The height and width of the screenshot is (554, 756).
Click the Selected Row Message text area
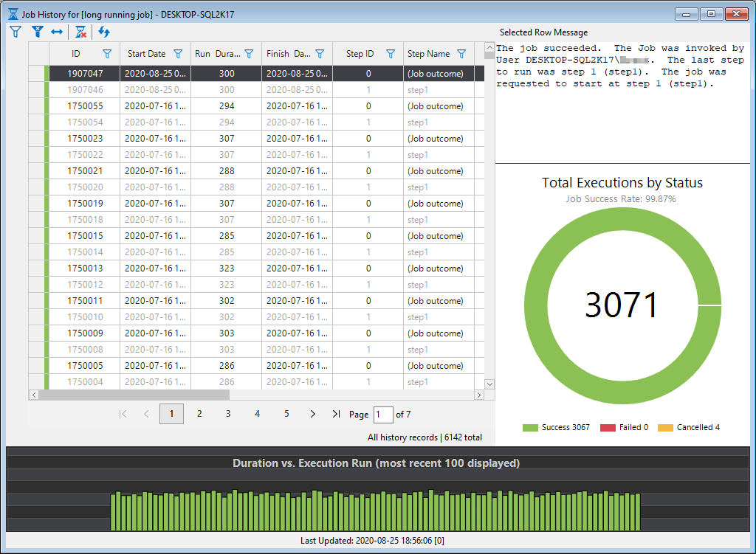(622, 102)
